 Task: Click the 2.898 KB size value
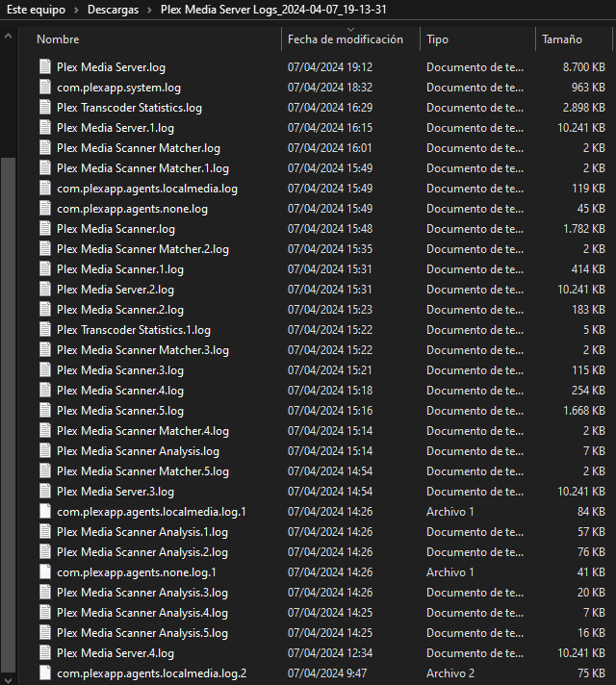coord(583,108)
